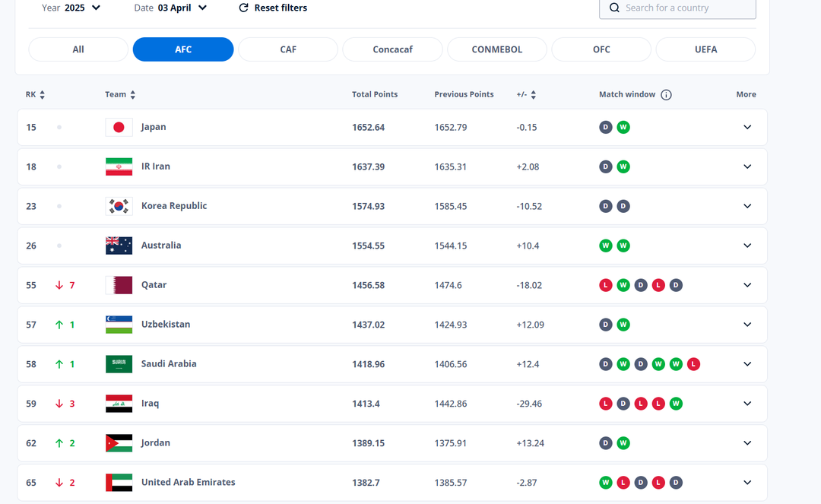Click the search magnifier icon
The height and width of the screenshot is (504, 821).
click(x=613, y=8)
